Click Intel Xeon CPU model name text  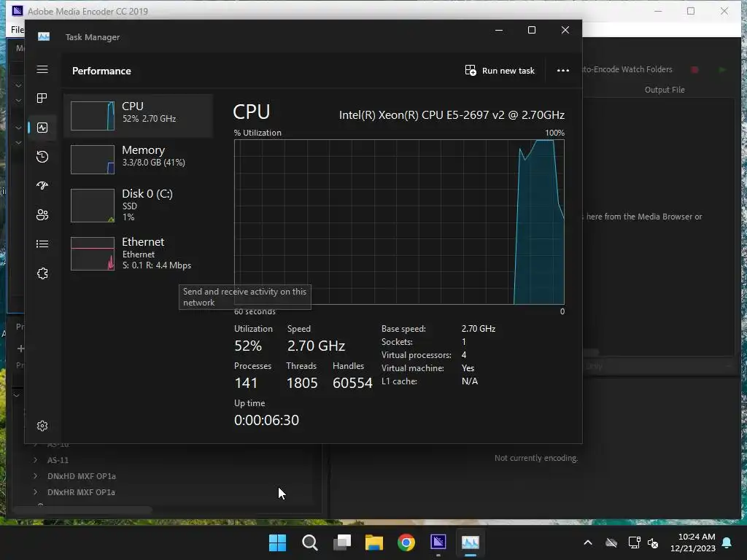[x=452, y=114]
